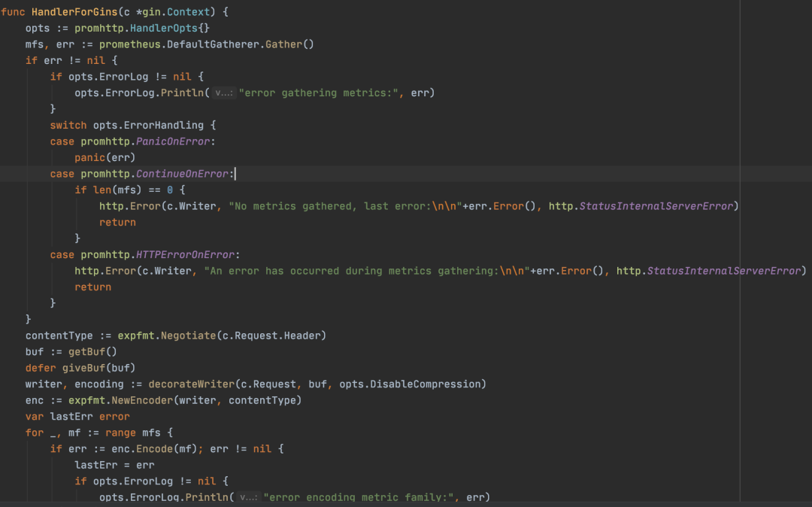
Task: Click the "error gathering metrics:" string
Action: click(319, 93)
